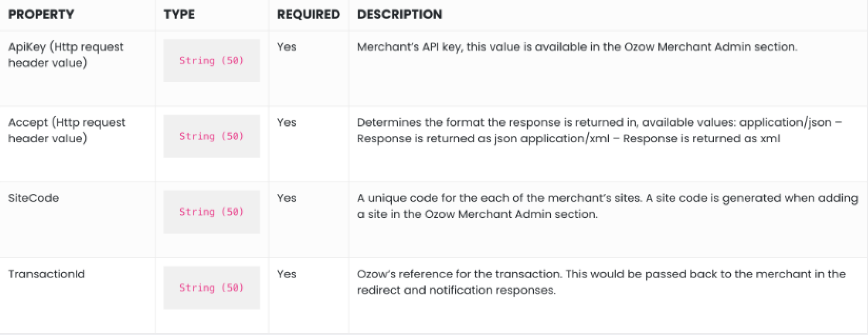Select the SiteCode property name

tap(34, 199)
